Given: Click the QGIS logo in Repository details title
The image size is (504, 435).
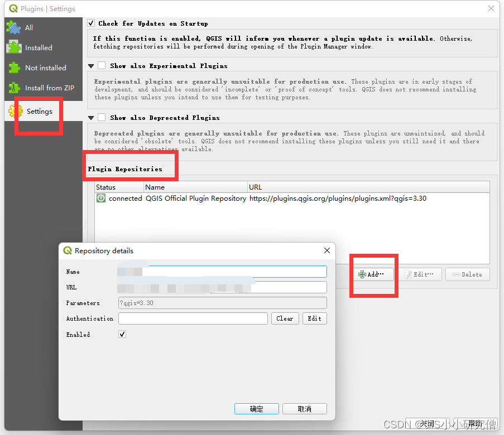Looking at the screenshot, I should point(68,250).
